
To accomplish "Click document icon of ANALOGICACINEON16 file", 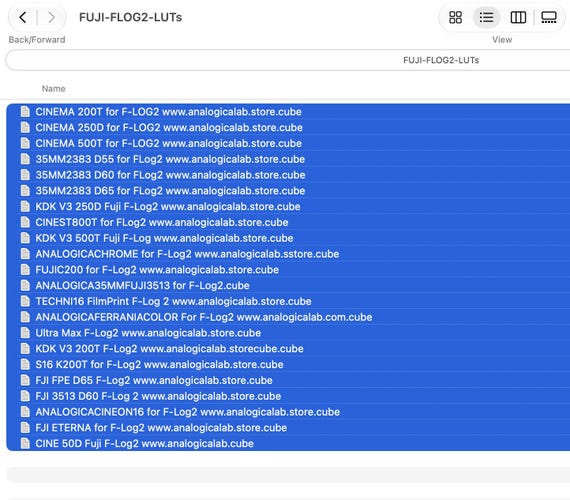I will (x=25, y=412).
